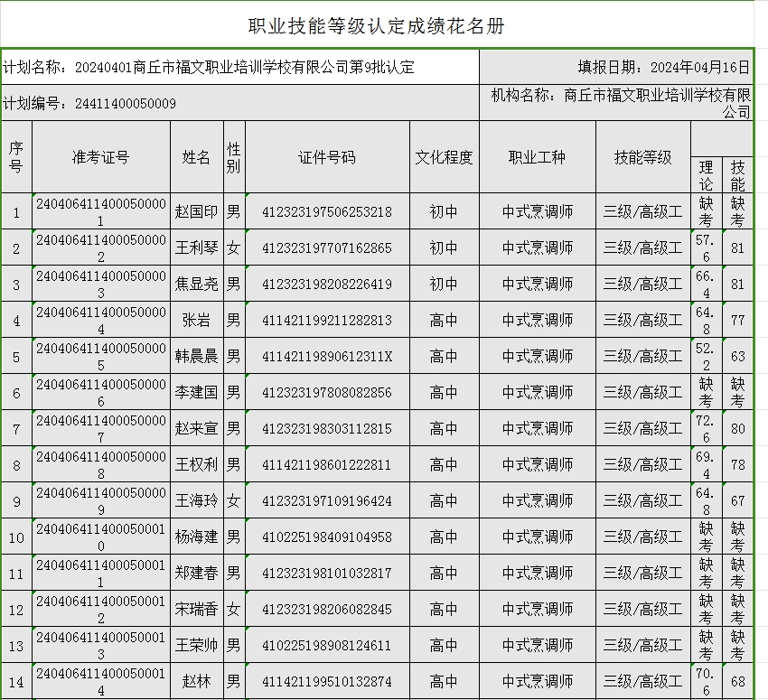This screenshot has height=700, width=768.
Task: Select sequence number 12 cell
Action: pyautogui.click(x=16, y=609)
